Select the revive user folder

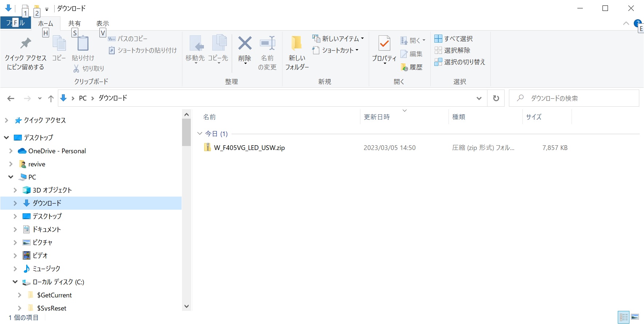point(37,164)
